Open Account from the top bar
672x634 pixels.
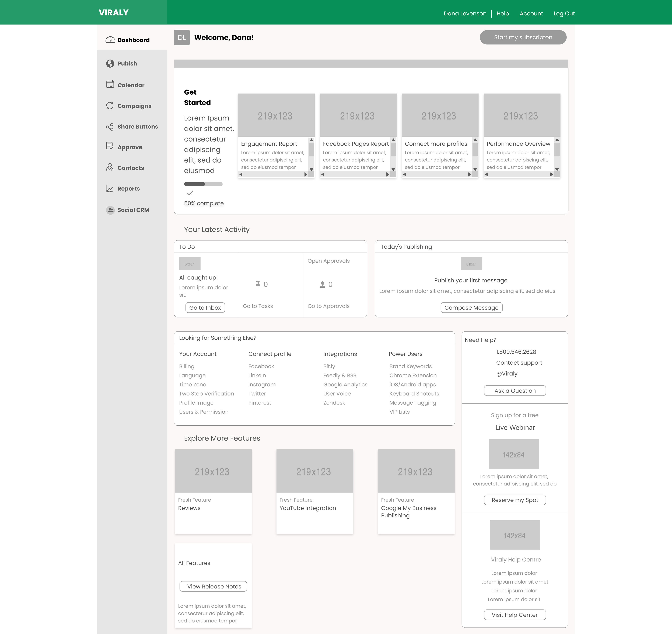tap(531, 13)
